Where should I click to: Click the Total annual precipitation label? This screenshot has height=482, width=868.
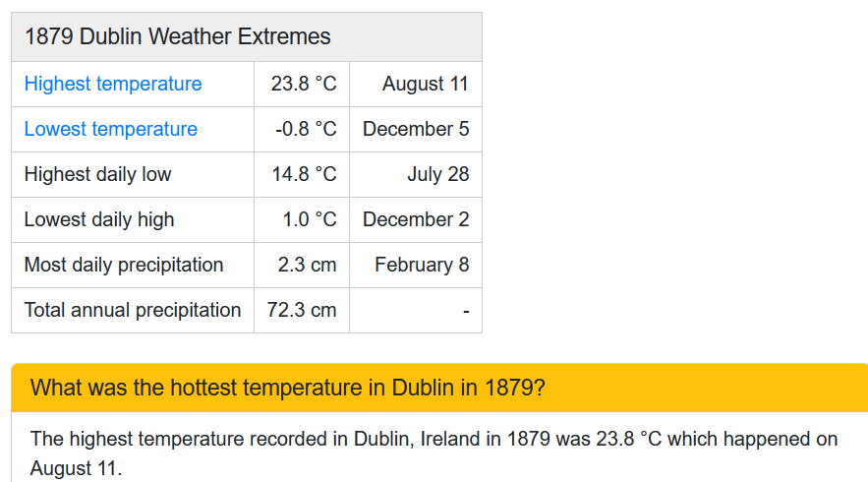pos(133,310)
